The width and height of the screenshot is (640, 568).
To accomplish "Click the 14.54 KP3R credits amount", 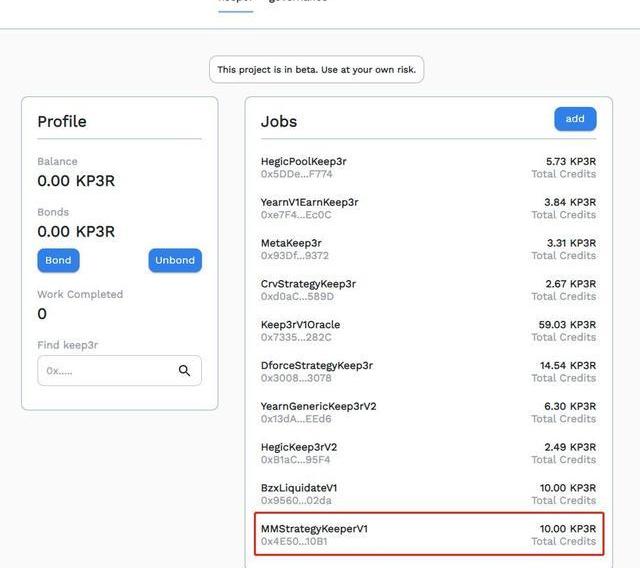I will tap(567, 366).
